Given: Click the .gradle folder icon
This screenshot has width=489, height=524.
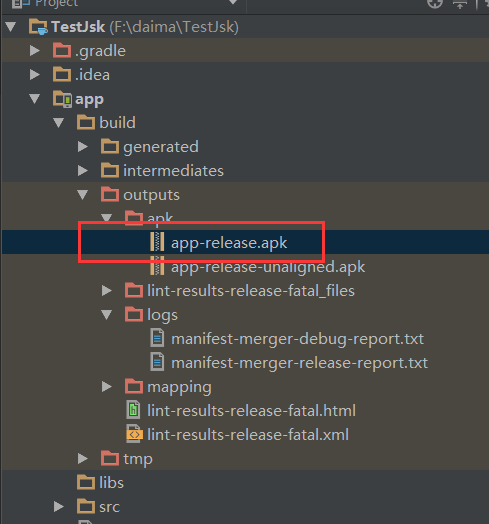Looking at the screenshot, I should (62, 50).
